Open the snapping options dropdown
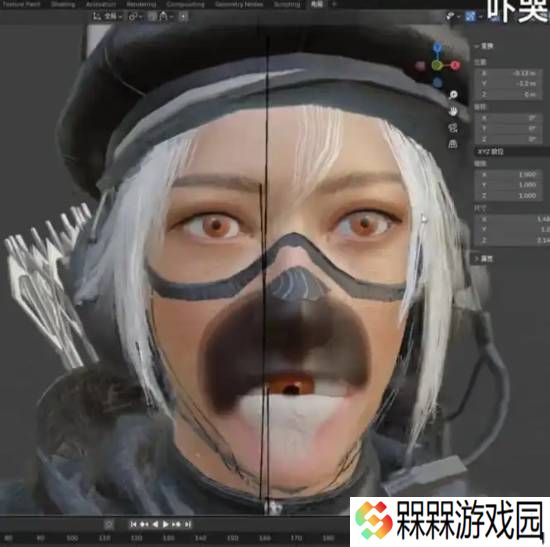 pos(166,16)
